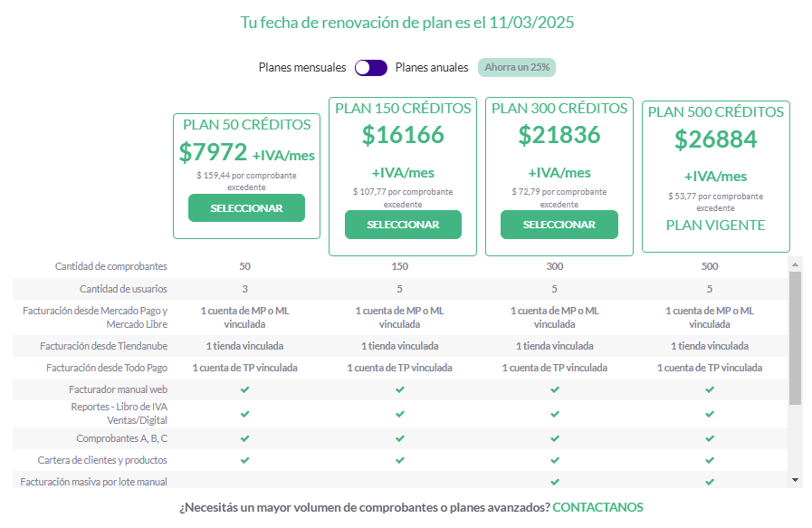Click the table scrollbar up arrow

point(795,264)
